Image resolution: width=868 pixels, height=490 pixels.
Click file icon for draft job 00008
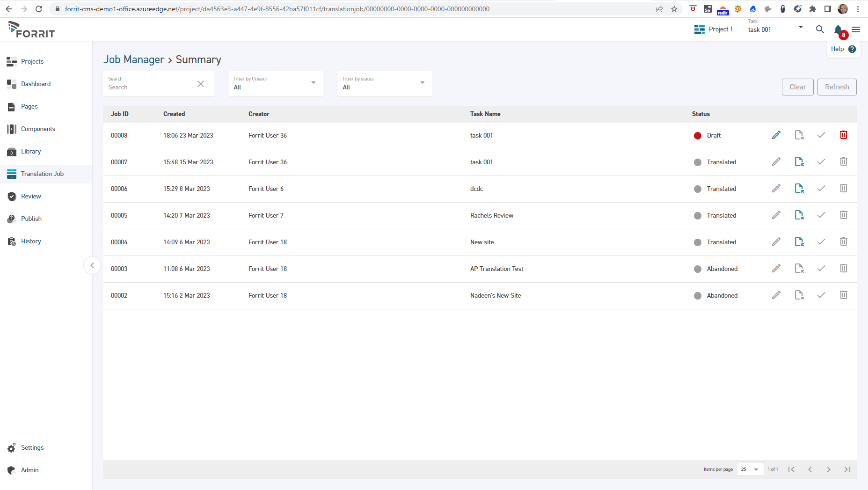[x=799, y=135]
